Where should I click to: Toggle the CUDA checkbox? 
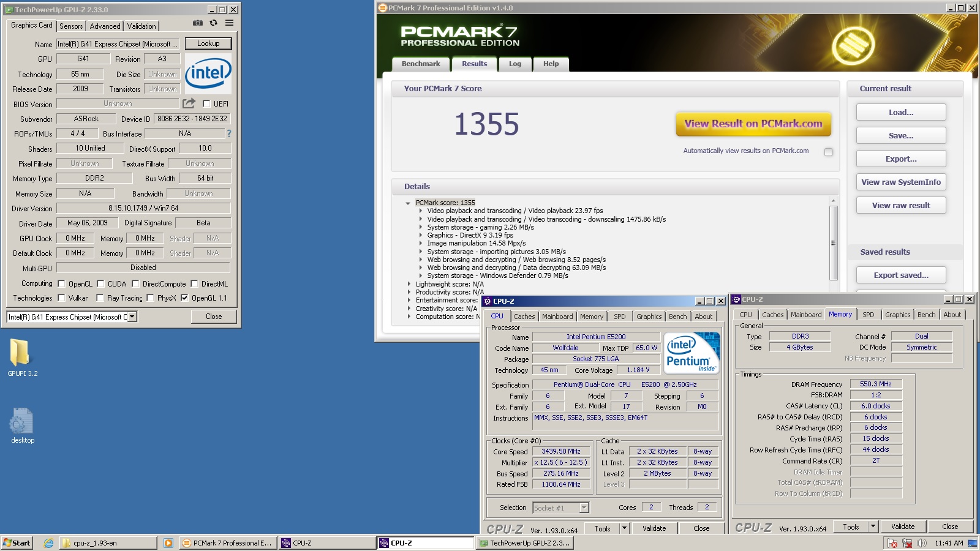tap(100, 284)
